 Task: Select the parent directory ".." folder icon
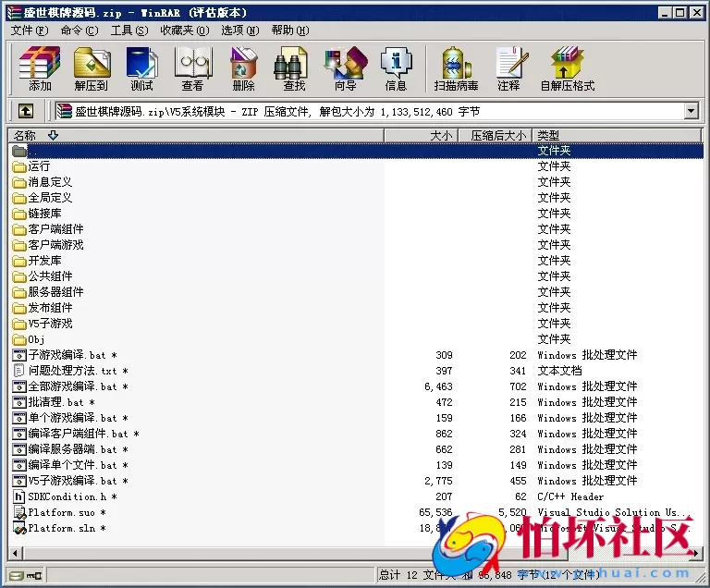click(19, 151)
